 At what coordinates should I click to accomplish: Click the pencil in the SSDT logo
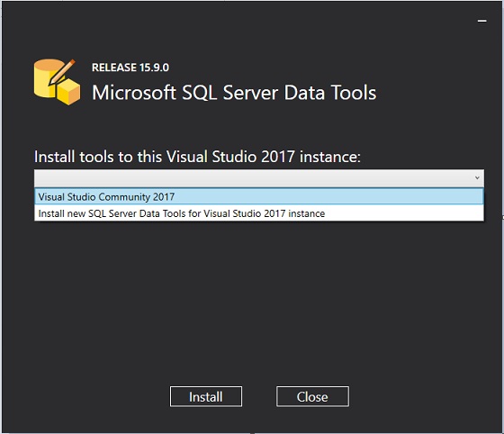[62, 72]
